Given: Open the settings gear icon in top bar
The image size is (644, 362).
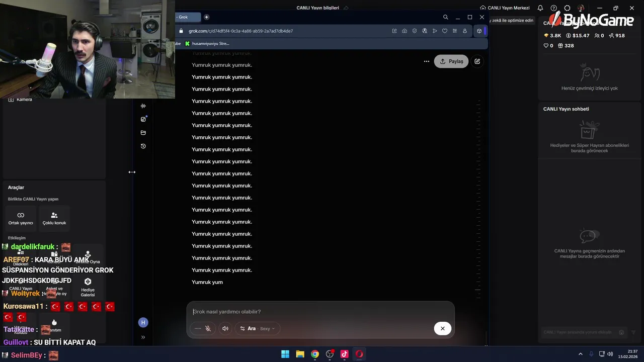Looking at the screenshot, I should (x=567, y=8).
